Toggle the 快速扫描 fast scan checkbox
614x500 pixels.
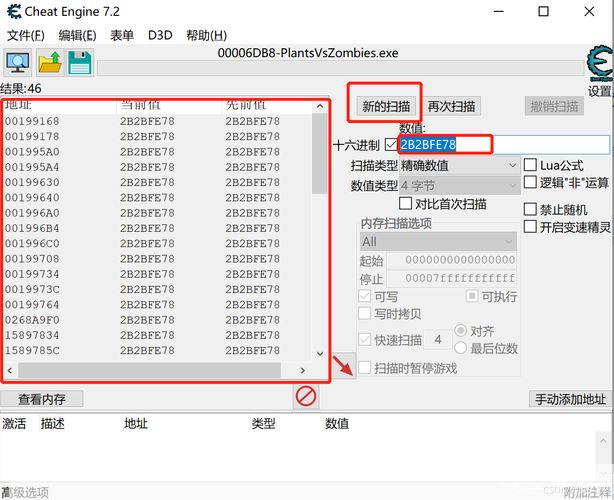click(x=365, y=339)
